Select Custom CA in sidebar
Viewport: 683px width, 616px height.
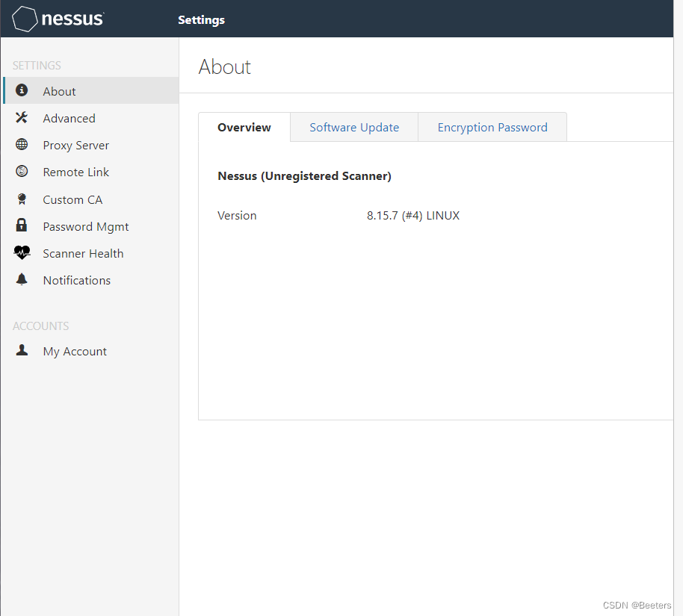click(x=91, y=199)
